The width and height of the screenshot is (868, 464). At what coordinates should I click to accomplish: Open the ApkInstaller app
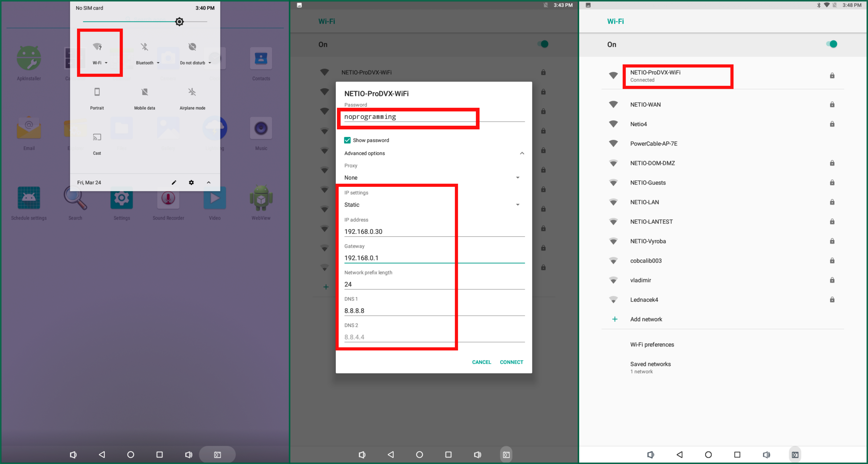coord(29,63)
